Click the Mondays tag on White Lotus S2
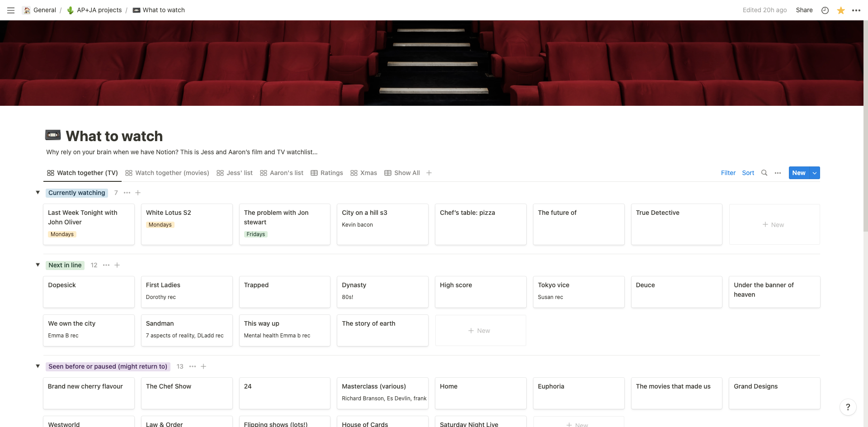This screenshot has width=868, height=427. click(160, 224)
